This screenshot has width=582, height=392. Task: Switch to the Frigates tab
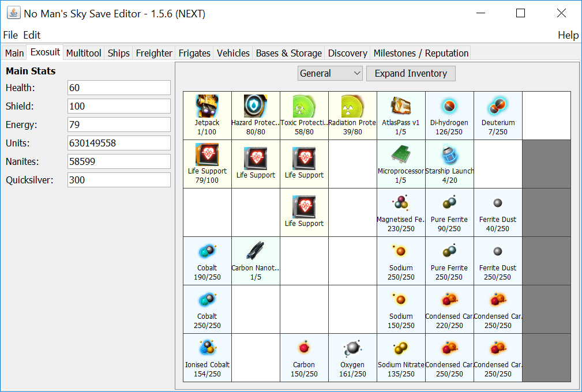194,53
